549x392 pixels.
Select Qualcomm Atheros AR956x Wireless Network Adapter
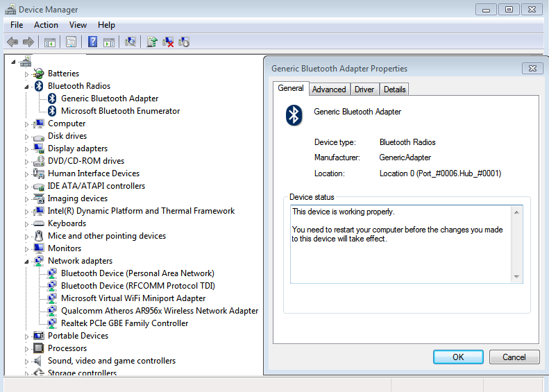(x=160, y=311)
